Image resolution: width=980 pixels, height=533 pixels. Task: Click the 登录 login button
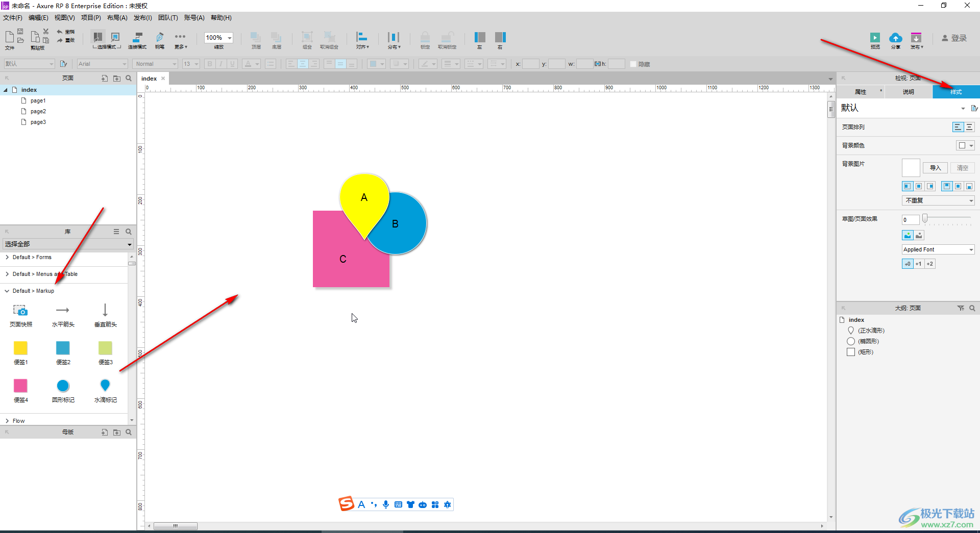click(954, 38)
